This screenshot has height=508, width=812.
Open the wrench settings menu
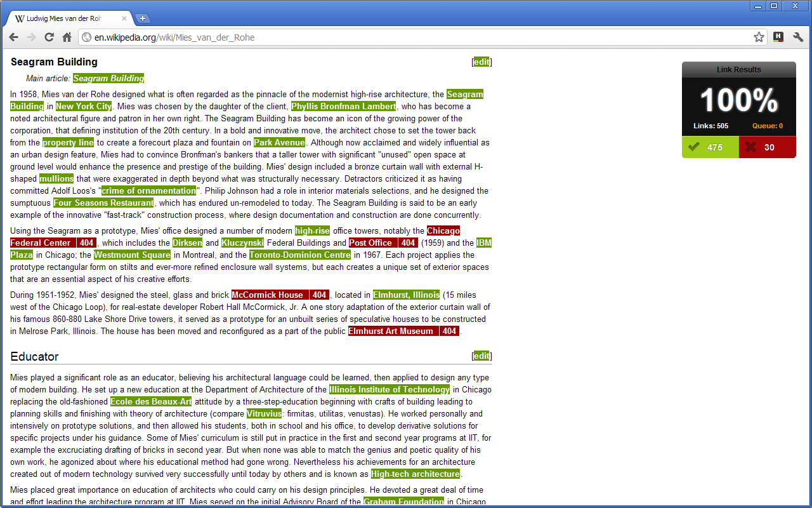pyautogui.click(x=798, y=37)
